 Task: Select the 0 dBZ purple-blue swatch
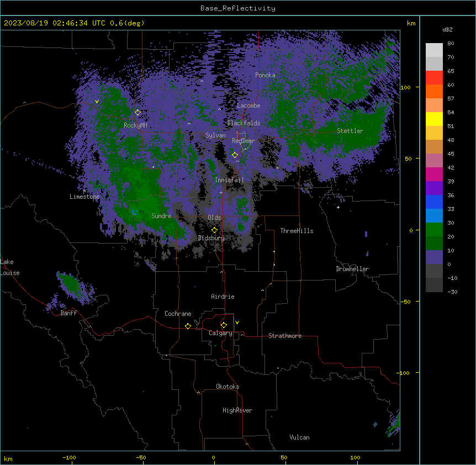click(x=434, y=257)
